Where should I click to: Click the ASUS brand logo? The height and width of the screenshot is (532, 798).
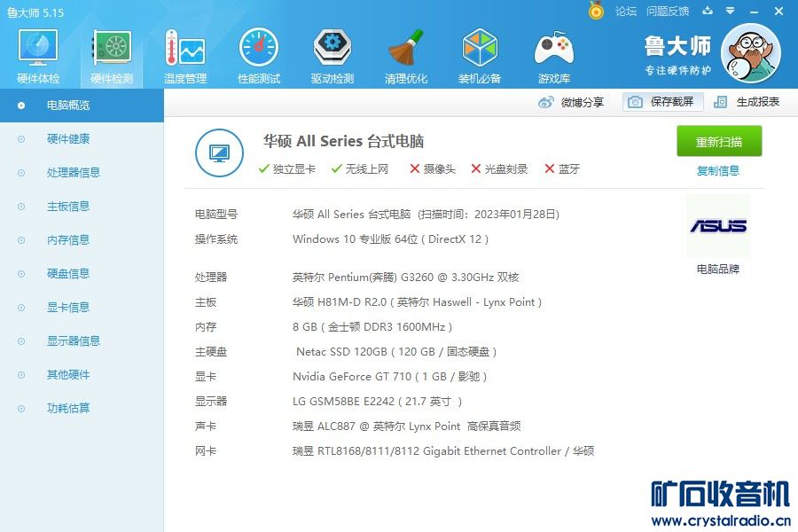(718, 226)
